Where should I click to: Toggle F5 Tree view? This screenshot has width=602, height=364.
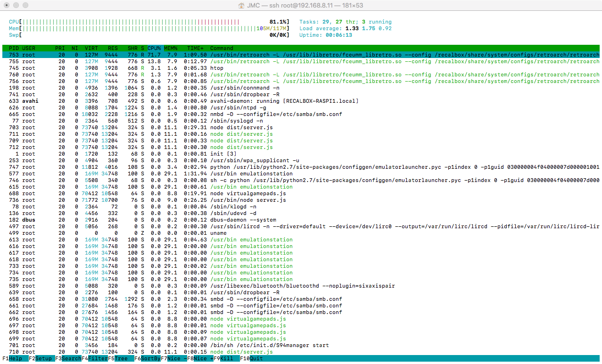[121, 358]
